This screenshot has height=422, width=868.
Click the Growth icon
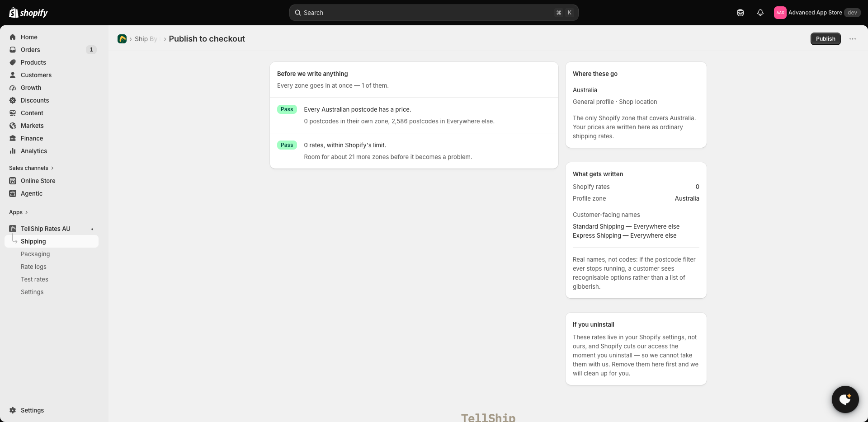(13, 88)
